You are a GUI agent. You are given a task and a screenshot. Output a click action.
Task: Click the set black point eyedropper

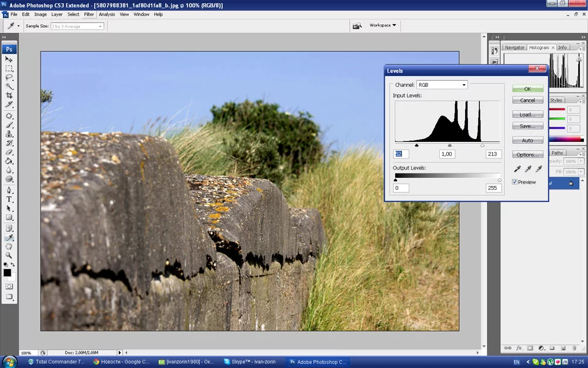point(517,169)
